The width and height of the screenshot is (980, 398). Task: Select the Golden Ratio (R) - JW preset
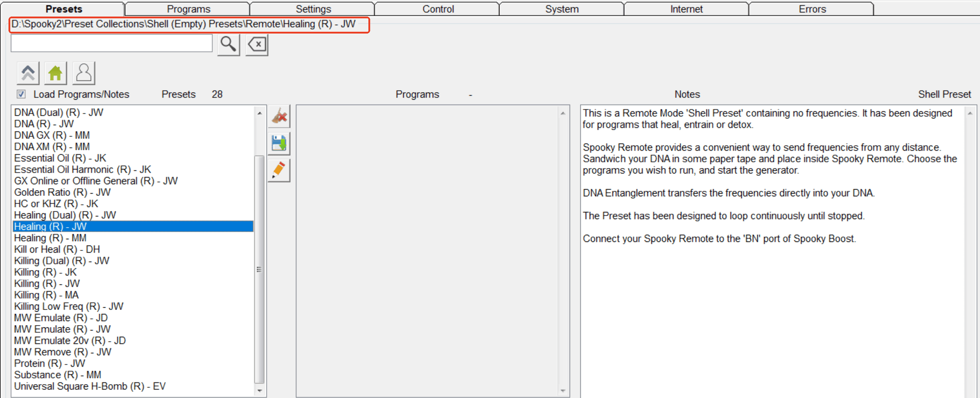pos(62,192)
